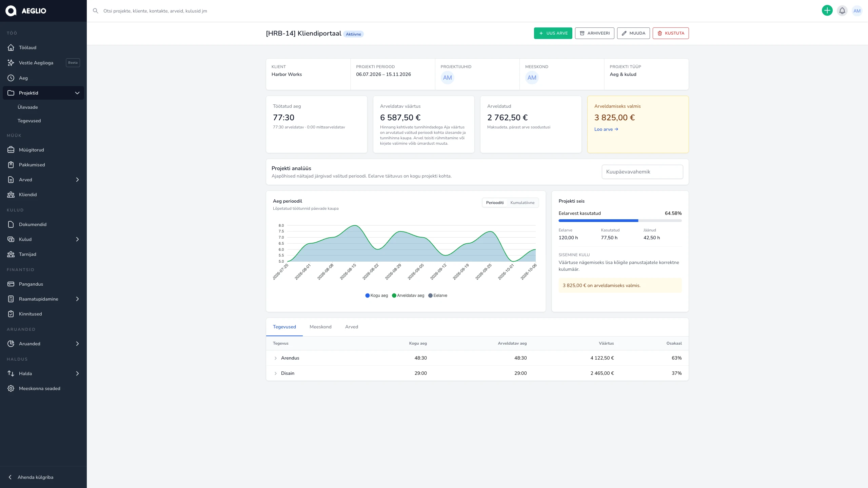Select the Tegevused tab
Screen dimensions: 868x488
[x=284, y=327]
